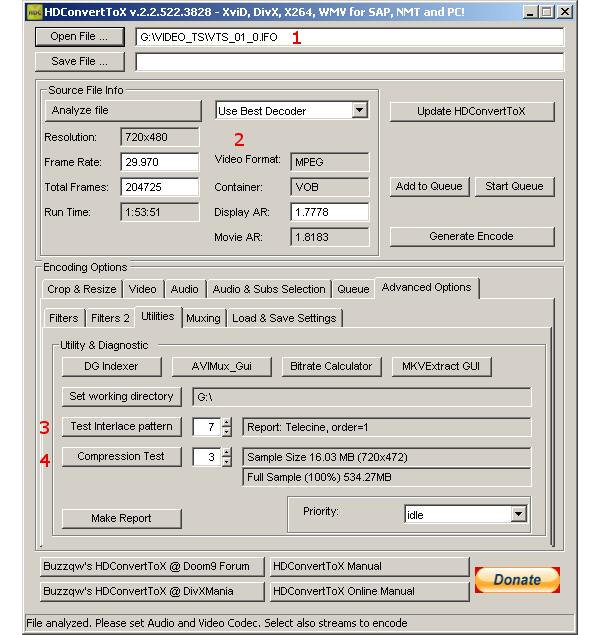Image resolution: width=600 pixels, height=635 pixels.
Task: Click the Display AR field showing 1.7778
Action: point(330,212)
